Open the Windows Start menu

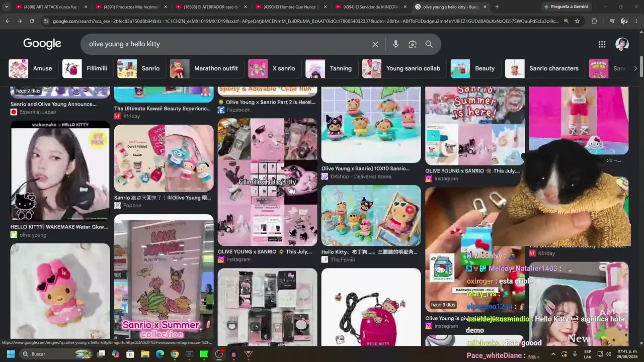tap(11, 354)
